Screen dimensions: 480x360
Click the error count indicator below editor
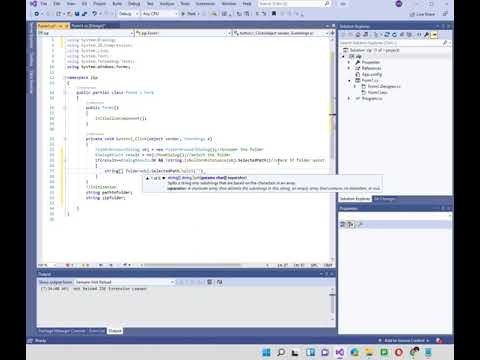69,265
